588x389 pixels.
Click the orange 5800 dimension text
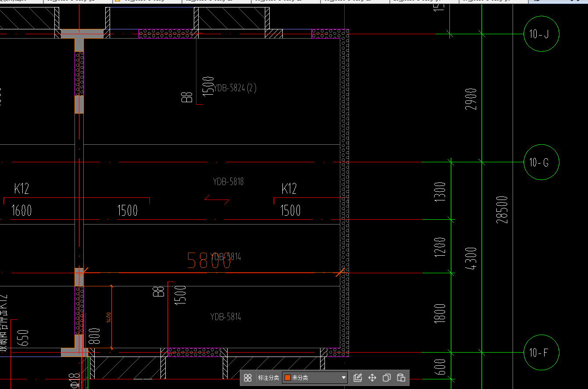click(x=209, y=261)
